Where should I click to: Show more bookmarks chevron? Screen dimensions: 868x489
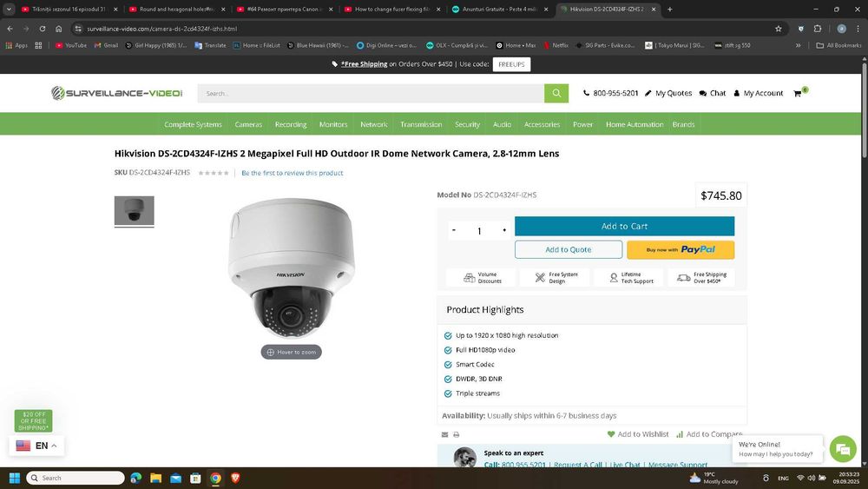(x=798, y=45)
